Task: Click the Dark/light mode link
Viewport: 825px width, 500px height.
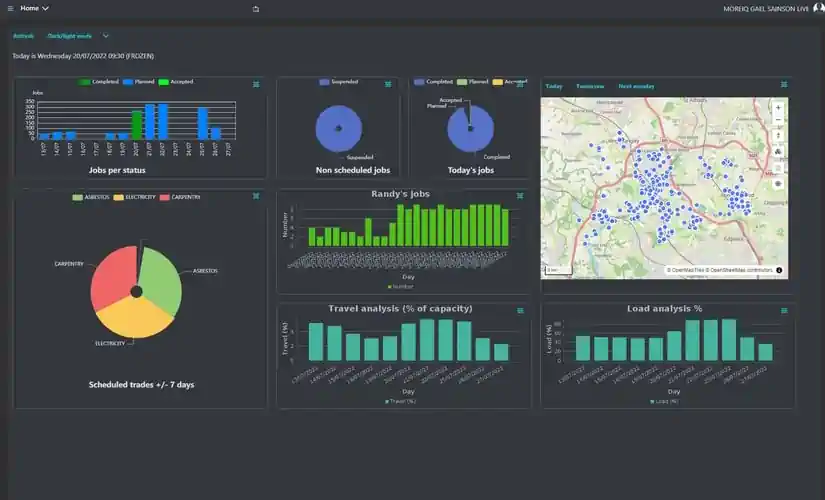Action: (69, 36)
